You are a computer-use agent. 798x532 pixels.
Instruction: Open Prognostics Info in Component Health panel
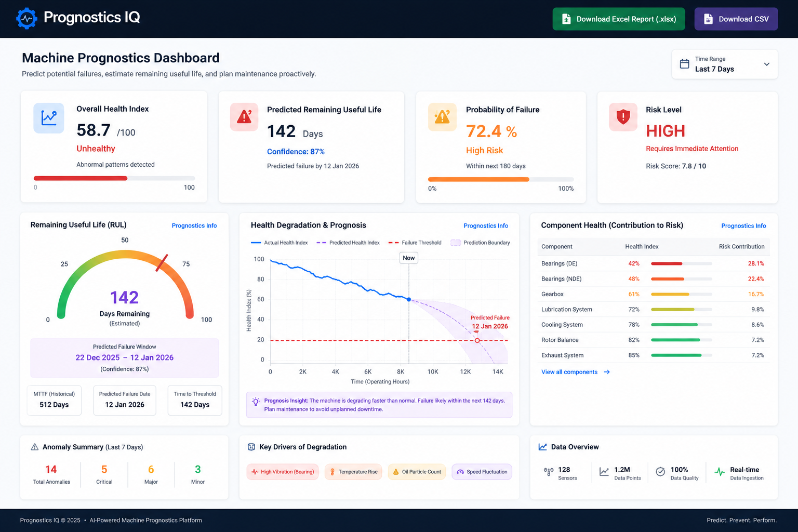tap(743, 225)
